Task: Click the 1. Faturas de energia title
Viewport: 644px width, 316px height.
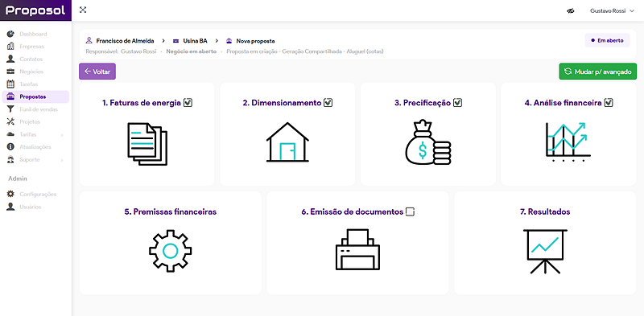Action: [142, 103]
